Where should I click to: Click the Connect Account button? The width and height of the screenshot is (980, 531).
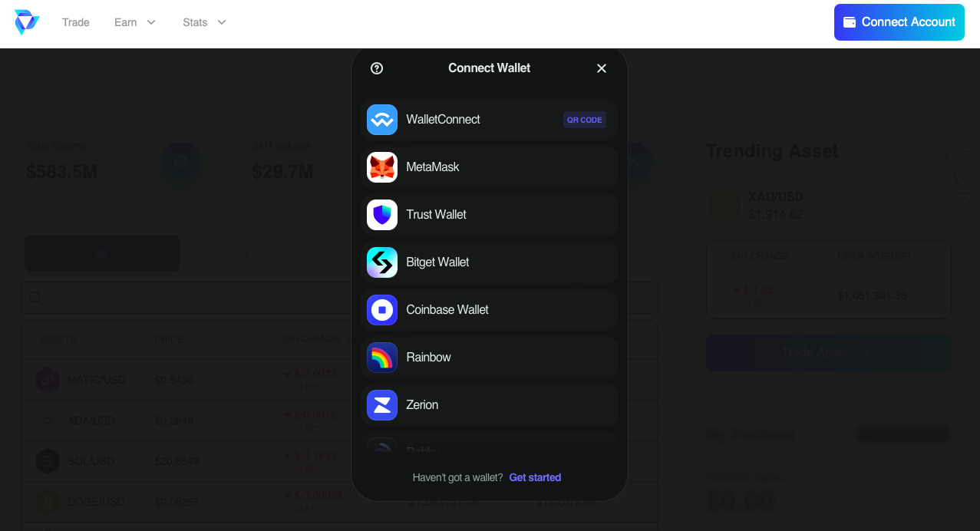899,22
